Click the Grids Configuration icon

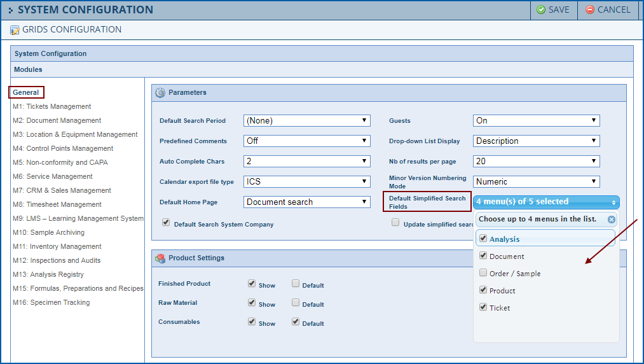pyautogui.click(x=15, y=30)
